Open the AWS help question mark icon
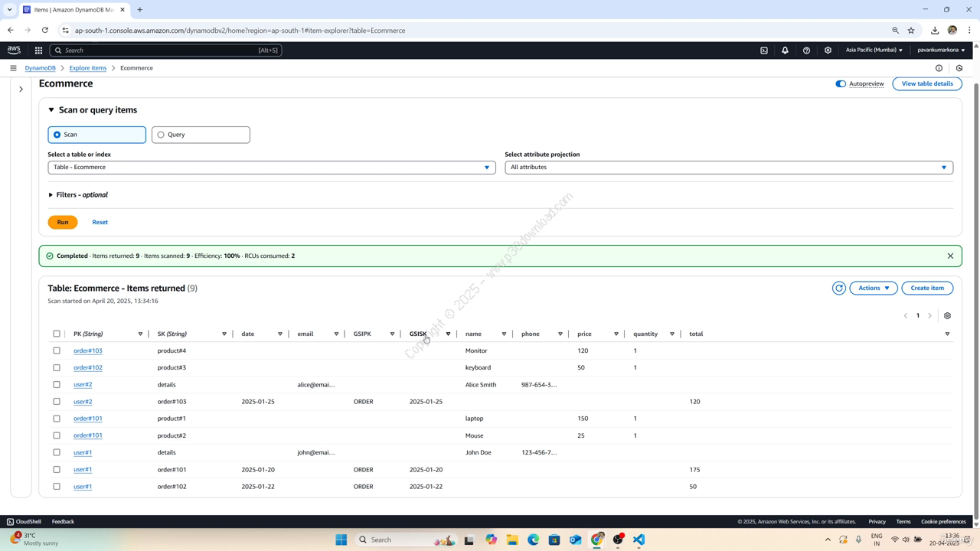980x551 pixels. point(806,51)
